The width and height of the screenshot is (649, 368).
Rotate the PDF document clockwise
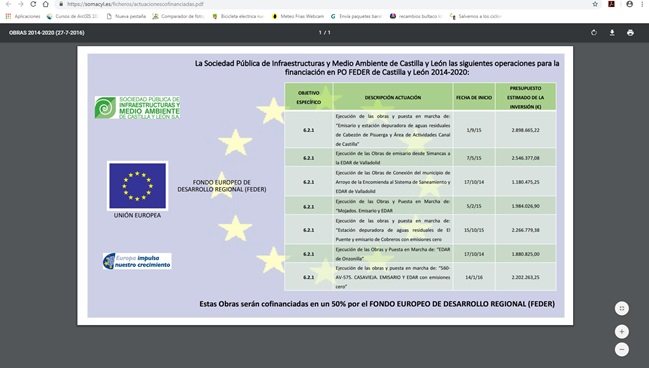pyautogui.click(x=594, y=33)
